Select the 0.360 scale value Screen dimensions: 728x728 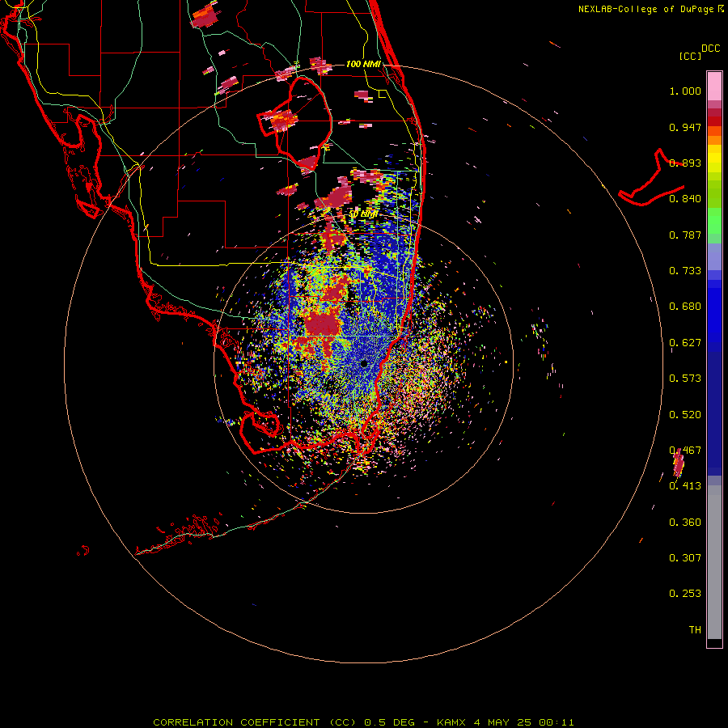coord(685,523)
